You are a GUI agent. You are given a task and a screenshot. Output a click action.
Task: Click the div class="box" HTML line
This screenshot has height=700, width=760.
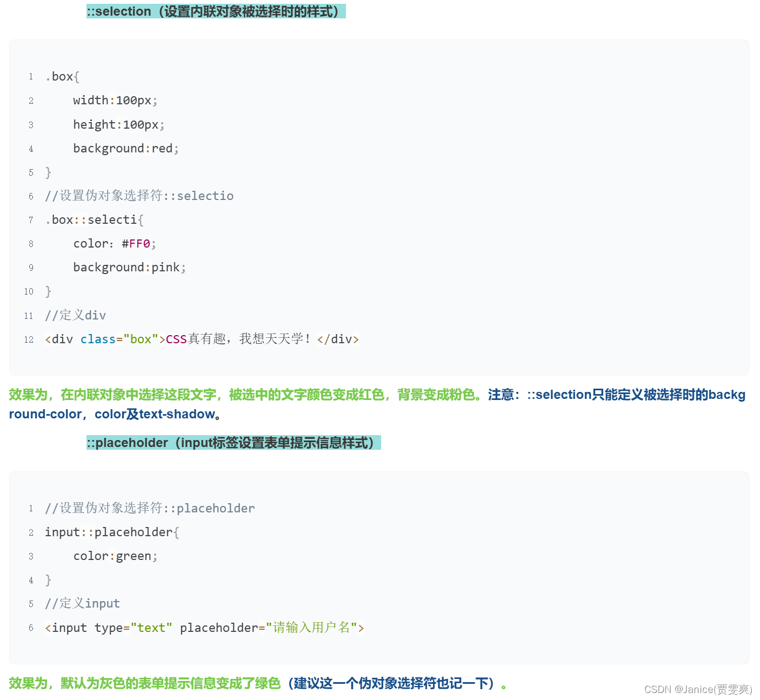pyautogui.click(x=202, y=339)
